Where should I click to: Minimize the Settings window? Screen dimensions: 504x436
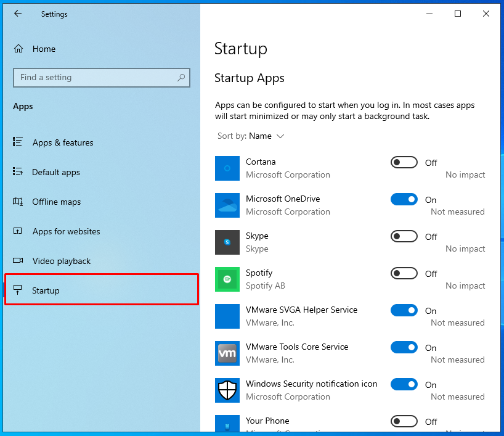(x=429, y=14)
